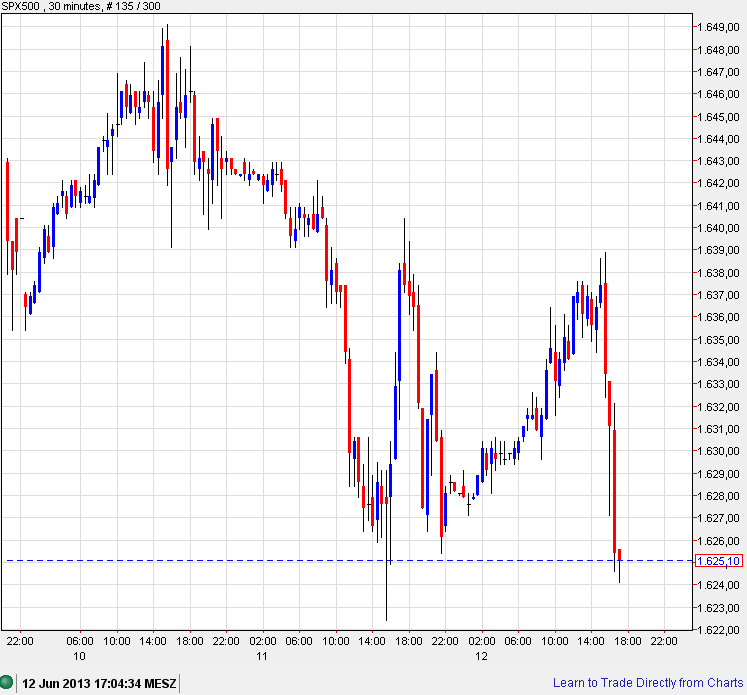Click the current price label 1.625,10
The image size is (747, 695).
point(718,561)
